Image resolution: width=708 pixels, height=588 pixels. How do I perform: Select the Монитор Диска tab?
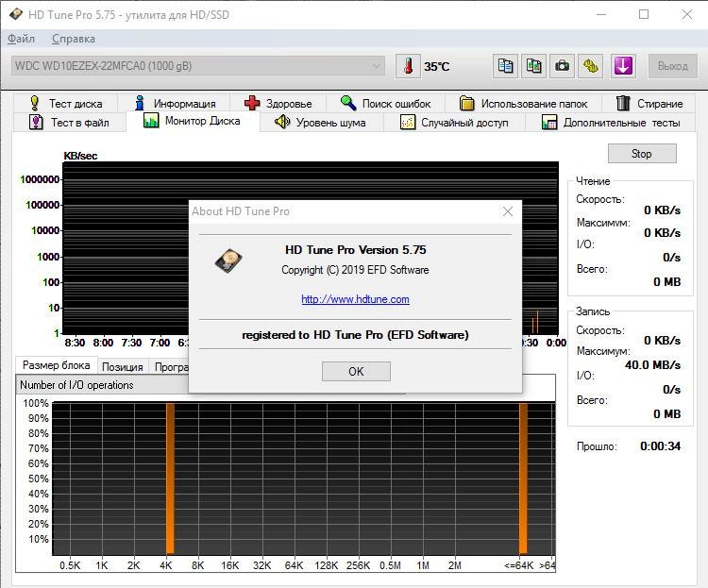(193, 121)
